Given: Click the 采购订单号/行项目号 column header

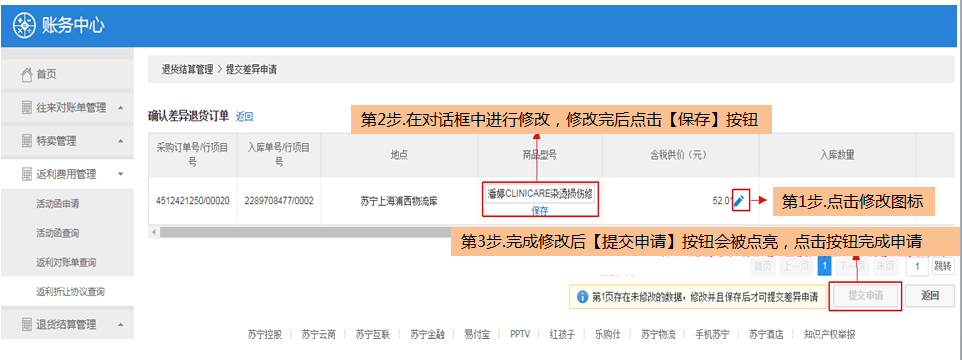Looking at the screenshot, I should (x=193, y=155).
